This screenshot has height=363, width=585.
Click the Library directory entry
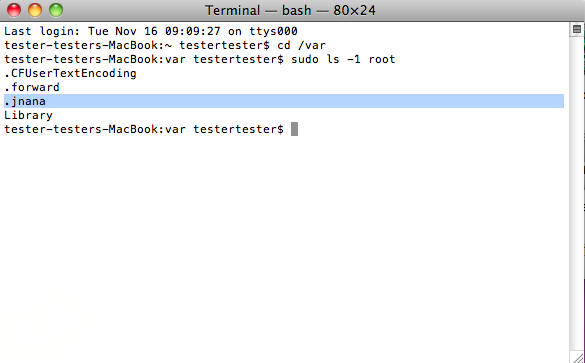point(28,115)
